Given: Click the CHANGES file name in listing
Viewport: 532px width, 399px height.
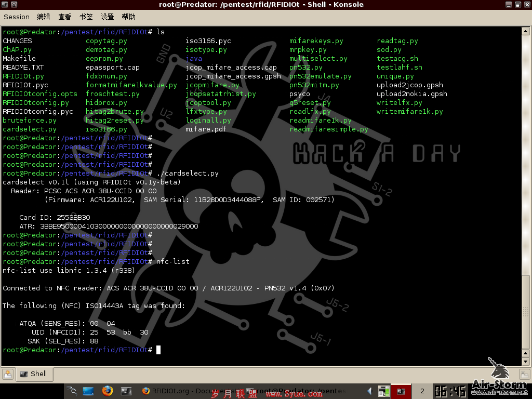Looking at the screenshot, I should tap(17, 41).
